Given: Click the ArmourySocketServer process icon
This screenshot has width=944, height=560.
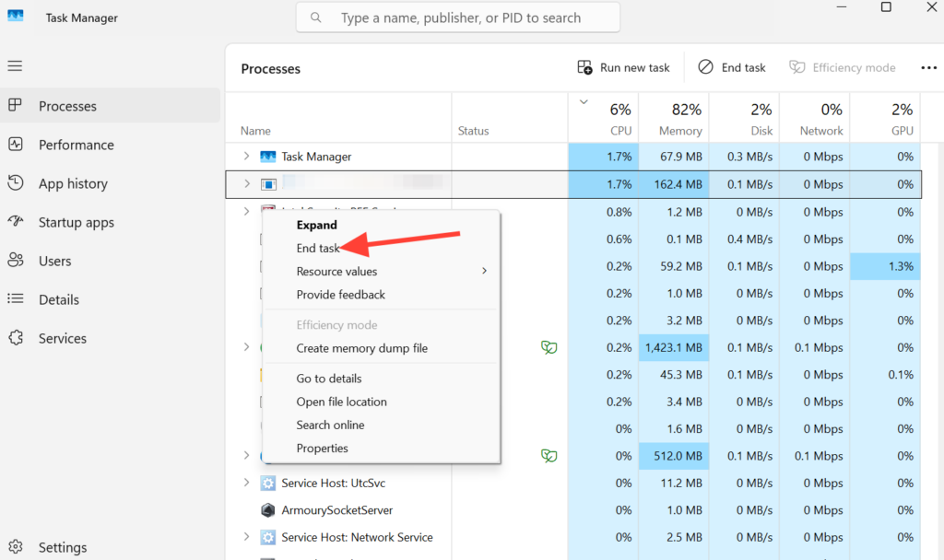Looking at the screenshot, I should click(268, 510).
